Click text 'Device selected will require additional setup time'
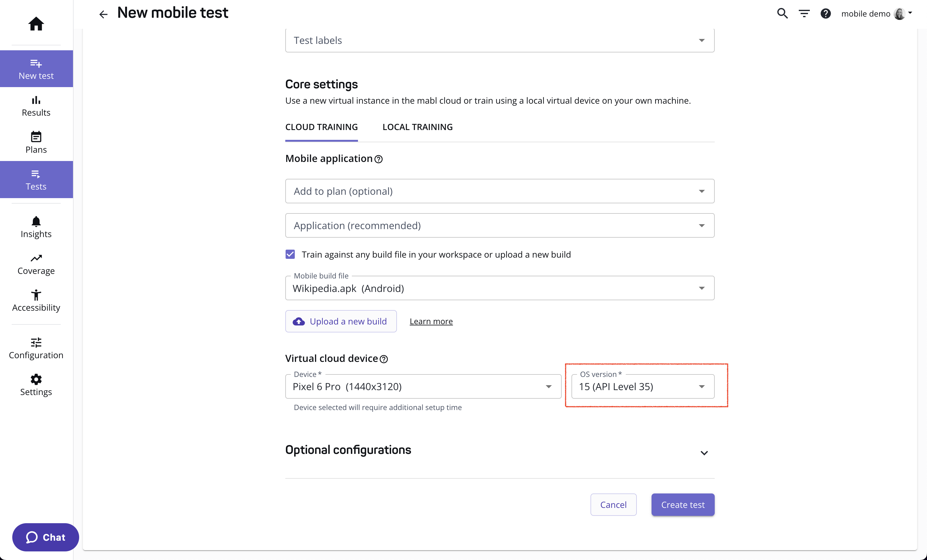The width and height of the screenshot is (927, 560). (x=378, y=407)
